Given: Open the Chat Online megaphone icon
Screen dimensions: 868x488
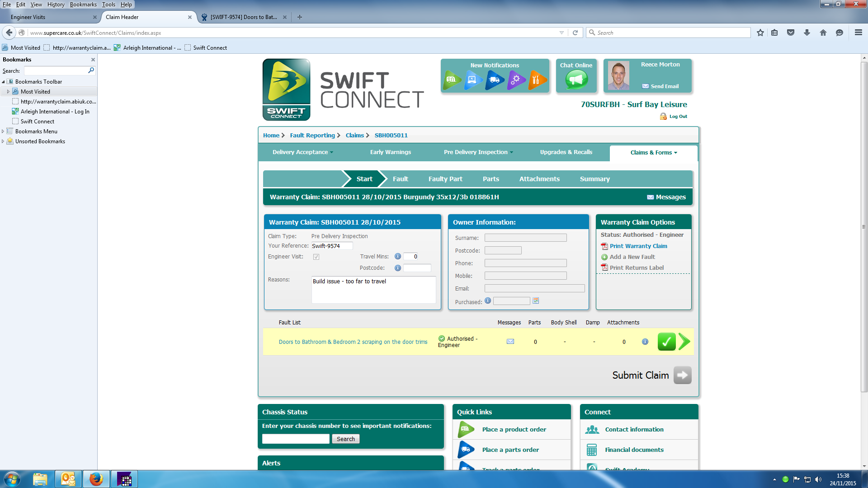Looking at the screenshot, I should (x=576, y=80).
